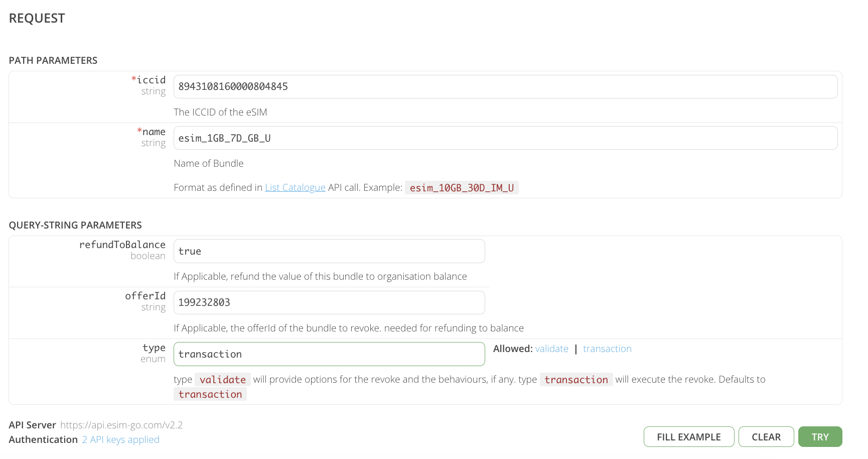Click the API server URL text

(x=121, y=425)
